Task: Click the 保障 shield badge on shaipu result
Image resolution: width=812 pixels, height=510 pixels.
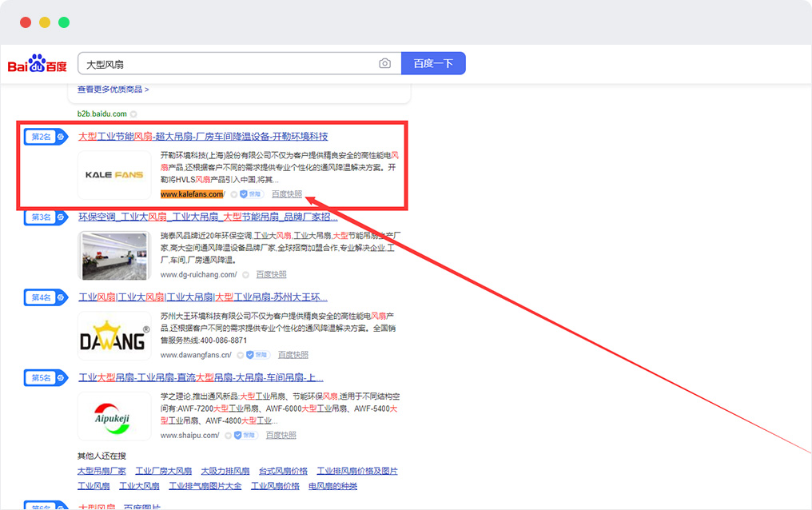Action: coord(245,435)
